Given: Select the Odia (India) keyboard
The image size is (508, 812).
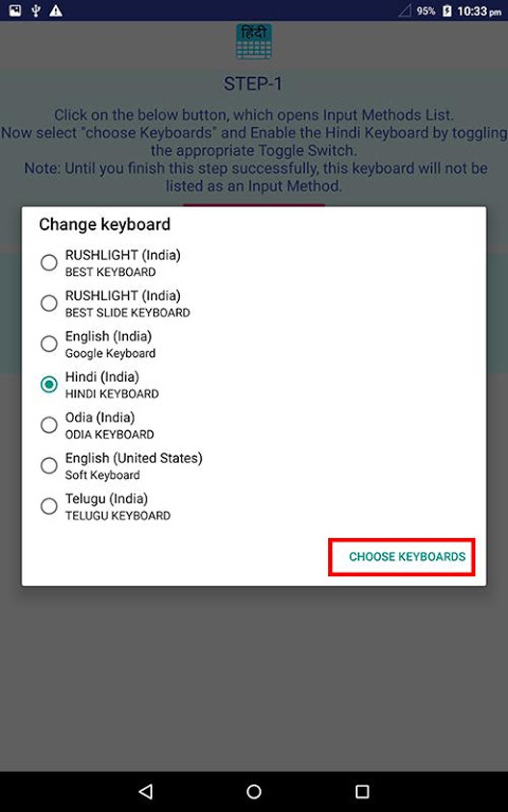Looking at the screenshot, I should click(49, 424).
